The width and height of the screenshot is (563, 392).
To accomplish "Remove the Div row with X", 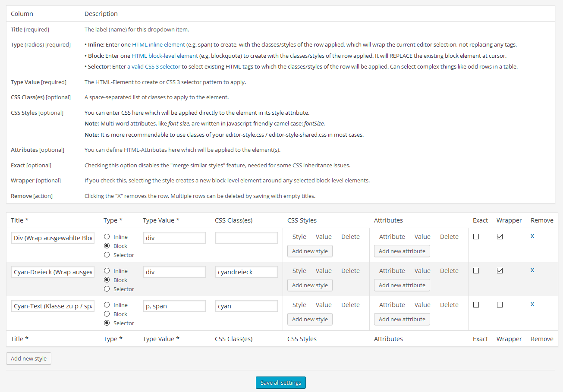I will [x=532, y=236].
